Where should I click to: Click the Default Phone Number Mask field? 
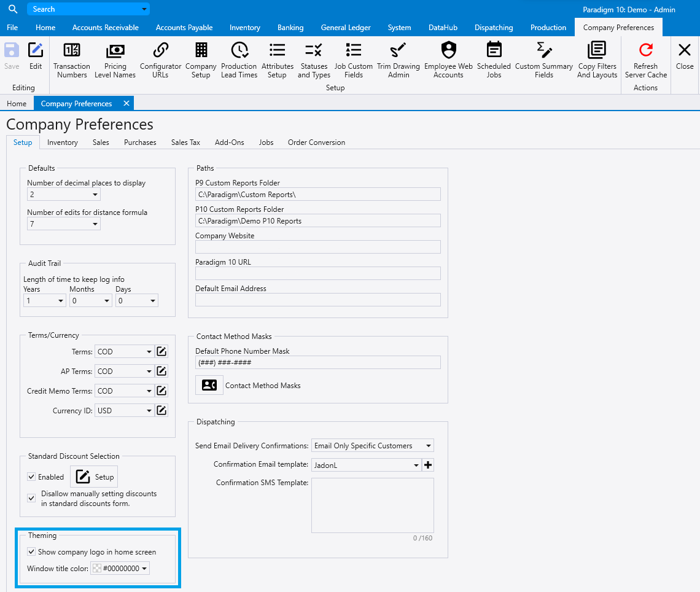click(318, 362)
